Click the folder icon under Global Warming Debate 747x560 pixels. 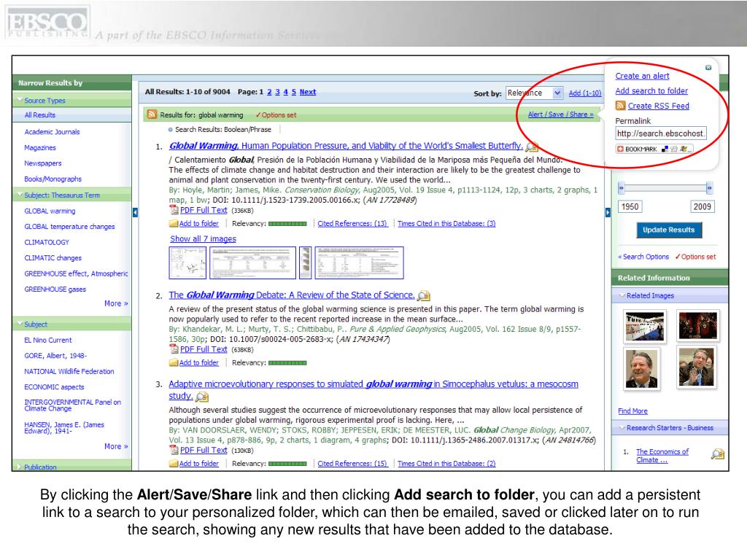pyautogui.click(x=174, y=362)
